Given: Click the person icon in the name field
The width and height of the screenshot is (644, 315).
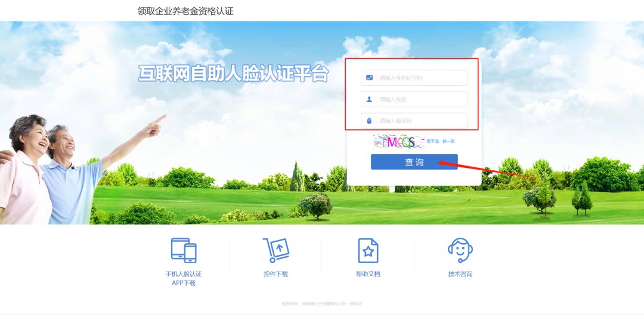Looking at the screenshot, I should coord(369,99).
